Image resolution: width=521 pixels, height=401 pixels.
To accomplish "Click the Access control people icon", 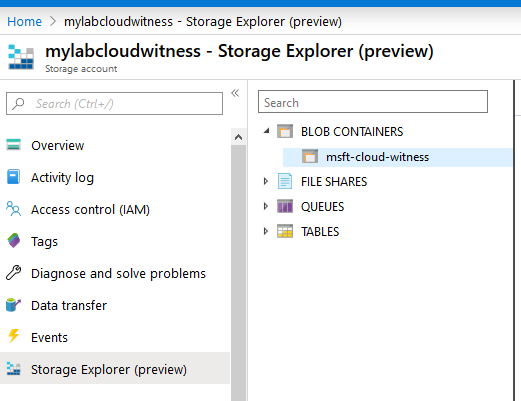I will point(13,209).
